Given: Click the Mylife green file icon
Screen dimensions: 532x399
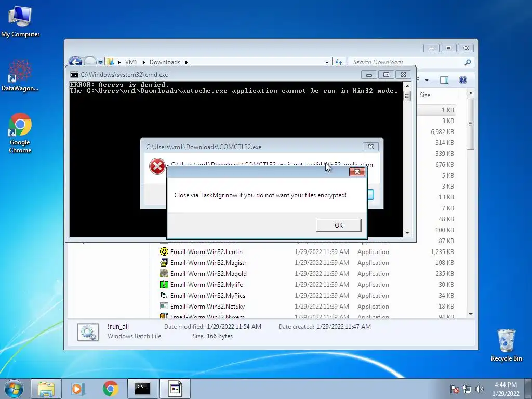Looking at the screenshot, I should [164, 284].
